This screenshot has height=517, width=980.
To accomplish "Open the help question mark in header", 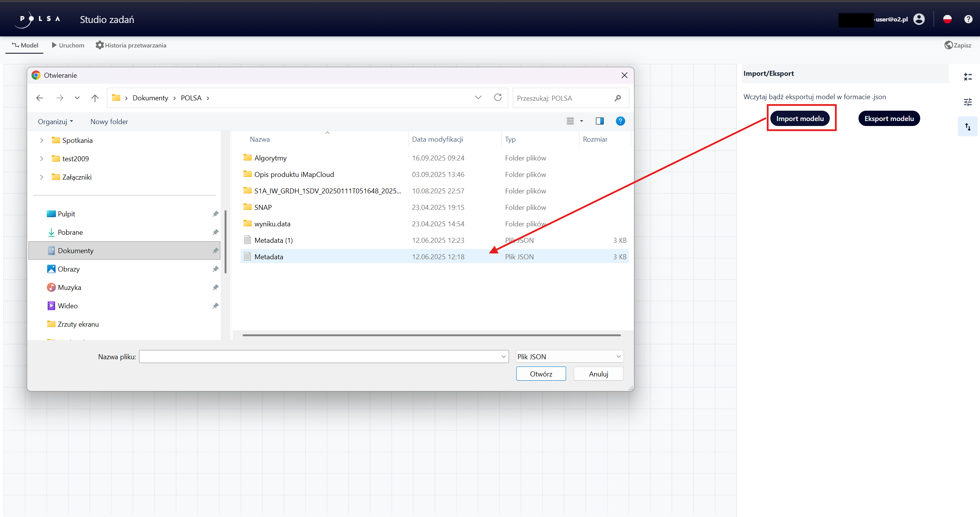I will [968, 19].
